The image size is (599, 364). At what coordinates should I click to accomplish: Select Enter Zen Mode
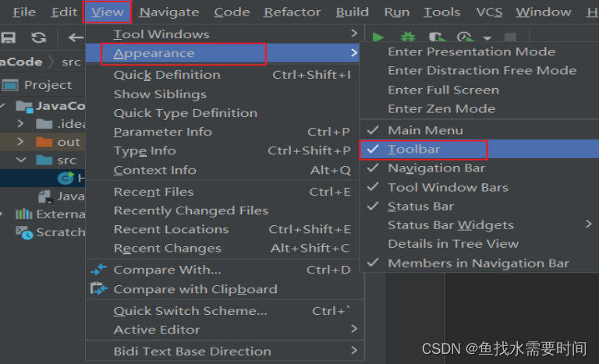480,109
